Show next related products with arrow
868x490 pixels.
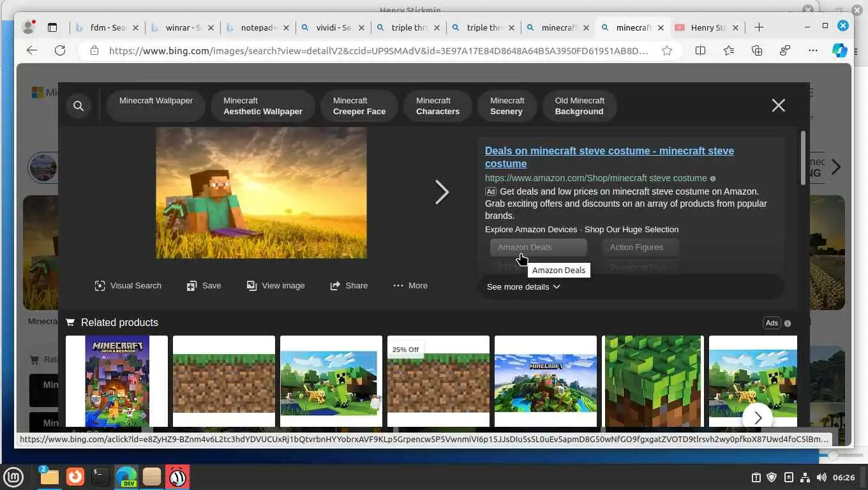pyautogui.click(x=758, y=418)
